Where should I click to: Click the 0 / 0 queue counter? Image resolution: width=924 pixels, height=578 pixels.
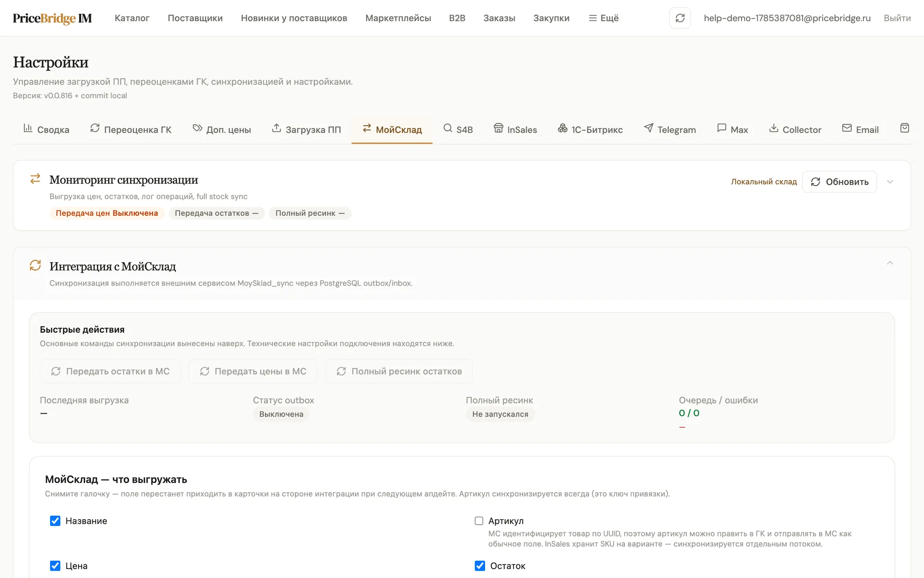[x=689, y=413]
